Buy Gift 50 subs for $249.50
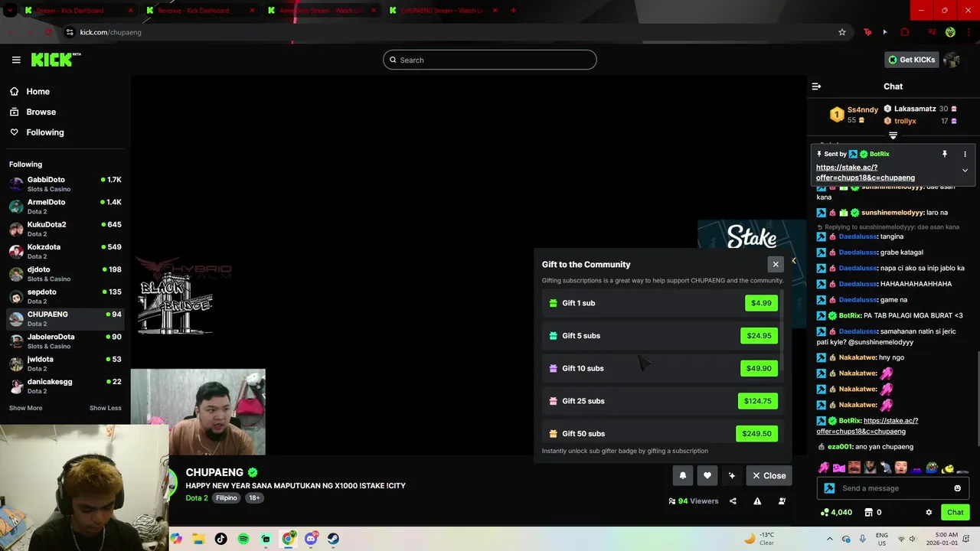Viewport: 980px width, 551px height. 757,434
